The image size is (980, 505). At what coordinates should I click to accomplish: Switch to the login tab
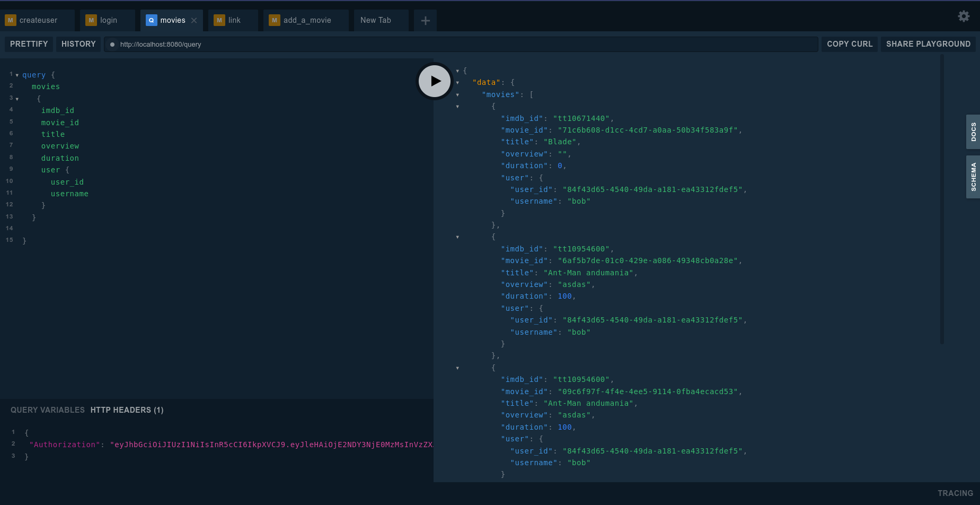click(x=108, y=21)
